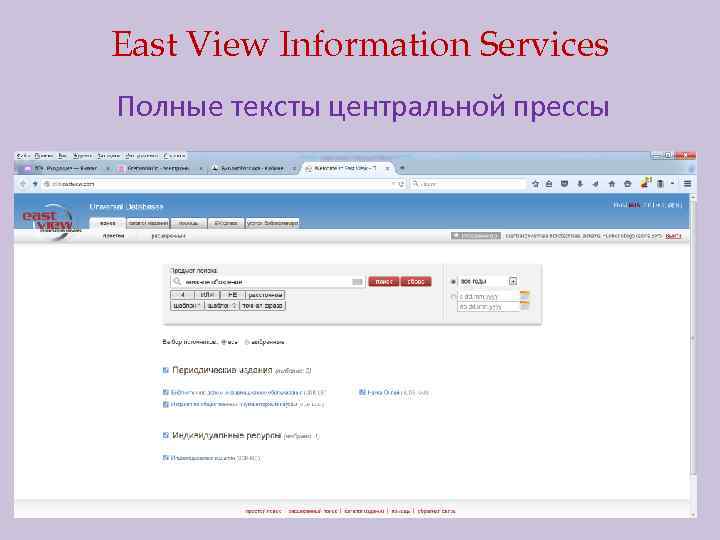Screen dimensions: 720x540
Task: Toggle the first checkbox under Периодические издания
Action: point(166,393)
